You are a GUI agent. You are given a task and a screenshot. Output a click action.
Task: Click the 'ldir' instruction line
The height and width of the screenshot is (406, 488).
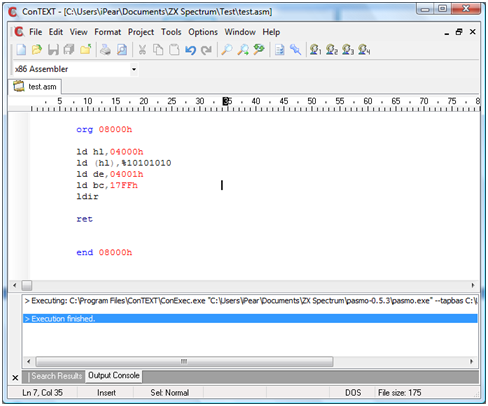pos(87,196)
